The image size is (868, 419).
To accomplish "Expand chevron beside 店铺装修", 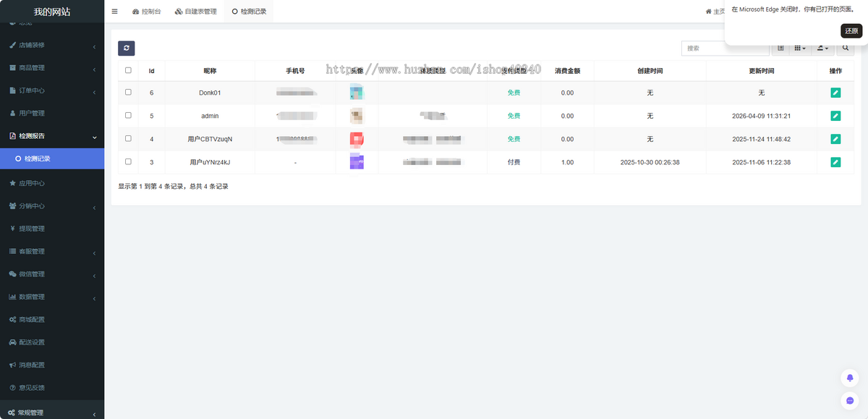I will click(95, 46).
